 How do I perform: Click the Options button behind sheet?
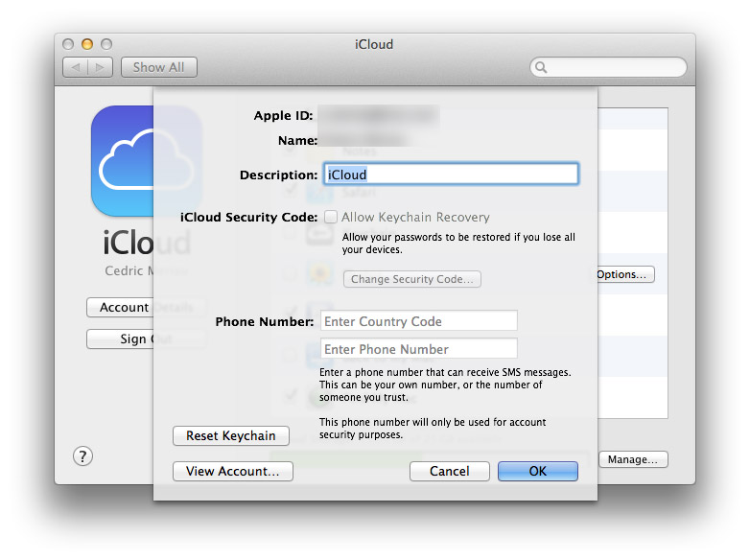[625, 274]
